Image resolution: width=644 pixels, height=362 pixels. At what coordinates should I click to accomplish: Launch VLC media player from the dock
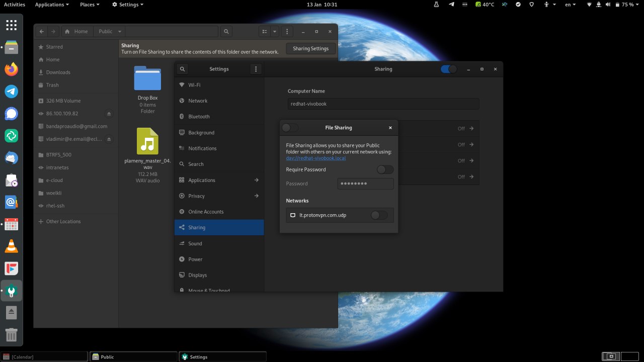[x=12, y=246]
